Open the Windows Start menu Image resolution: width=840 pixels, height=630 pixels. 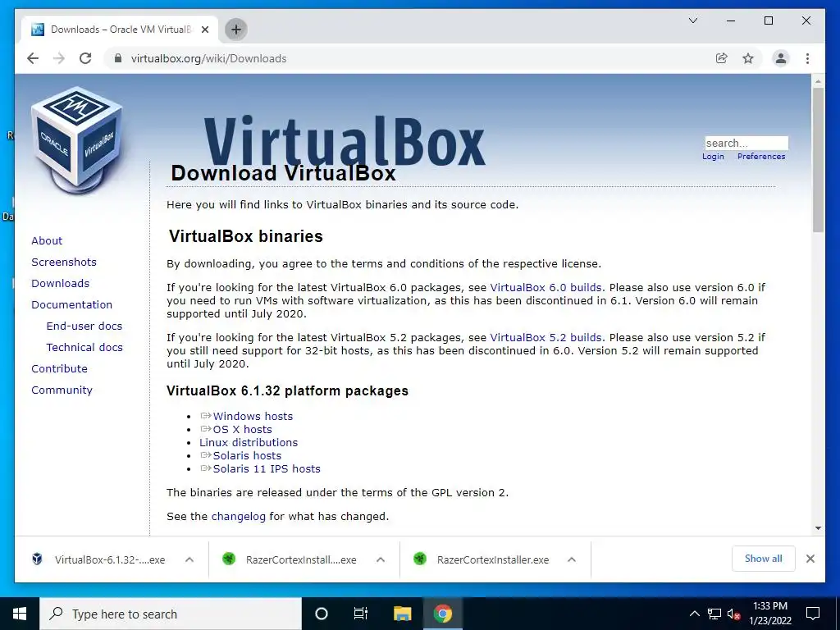pos(20,614)
